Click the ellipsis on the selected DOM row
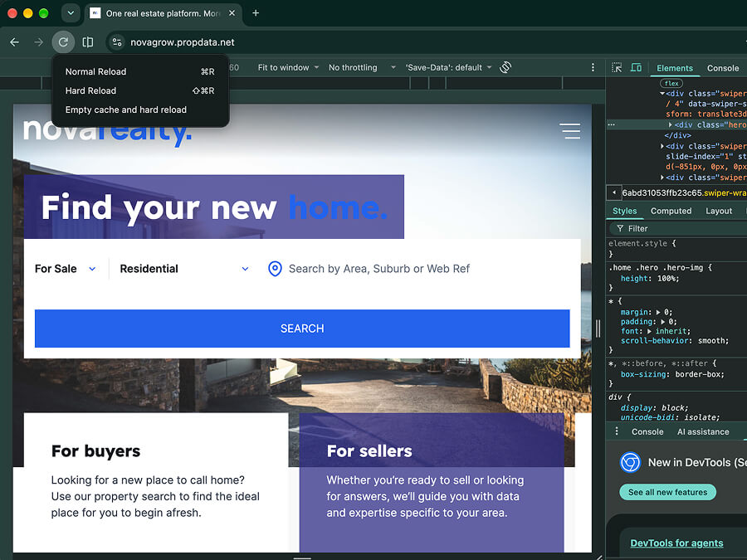Screen dimensions: 747x560 click(611, 124)
